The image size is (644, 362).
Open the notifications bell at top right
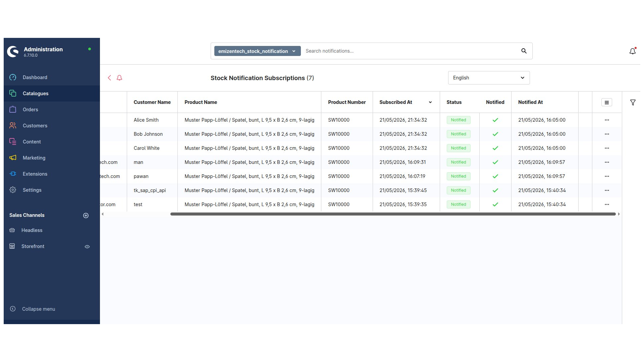pyautogui.click(x=633, y=51)
